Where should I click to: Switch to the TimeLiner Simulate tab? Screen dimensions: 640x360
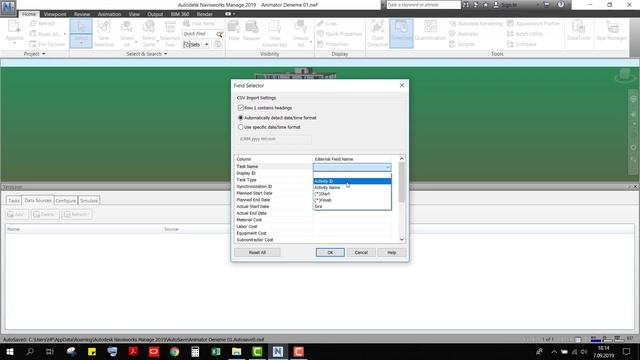[x=89, y=200]
